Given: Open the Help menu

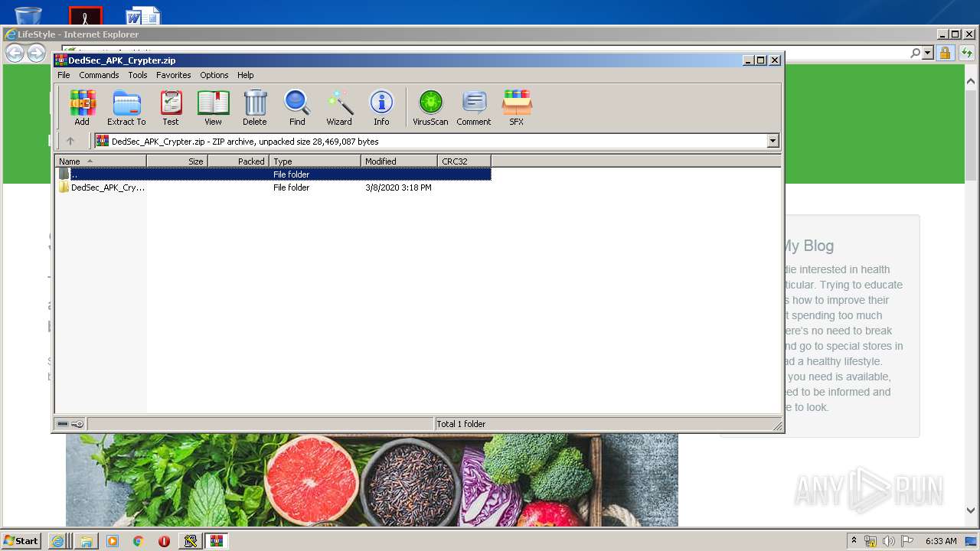Looking at the screenshot, I should point(245,75).
